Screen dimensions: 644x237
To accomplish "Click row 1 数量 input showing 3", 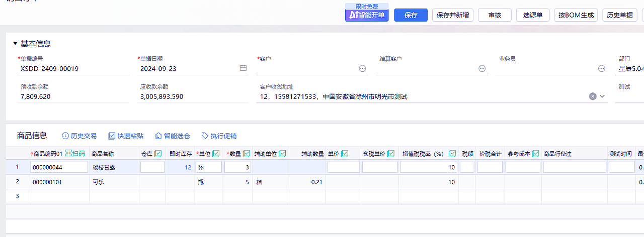I will 237,167.
